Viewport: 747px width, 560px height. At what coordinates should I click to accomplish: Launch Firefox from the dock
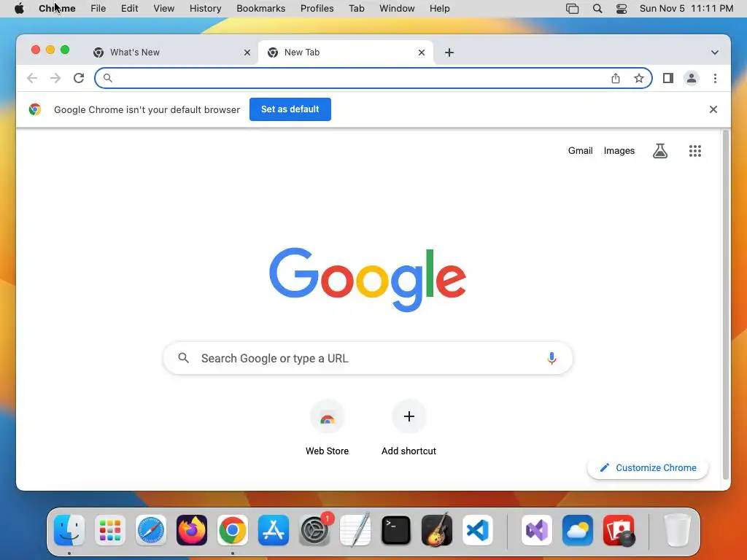[192, 530]
